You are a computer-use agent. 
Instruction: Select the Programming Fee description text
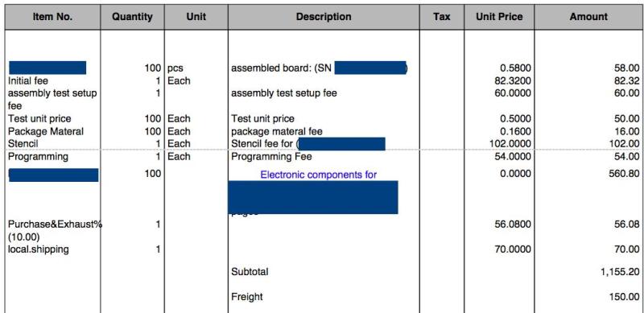[x=271, y=156]
